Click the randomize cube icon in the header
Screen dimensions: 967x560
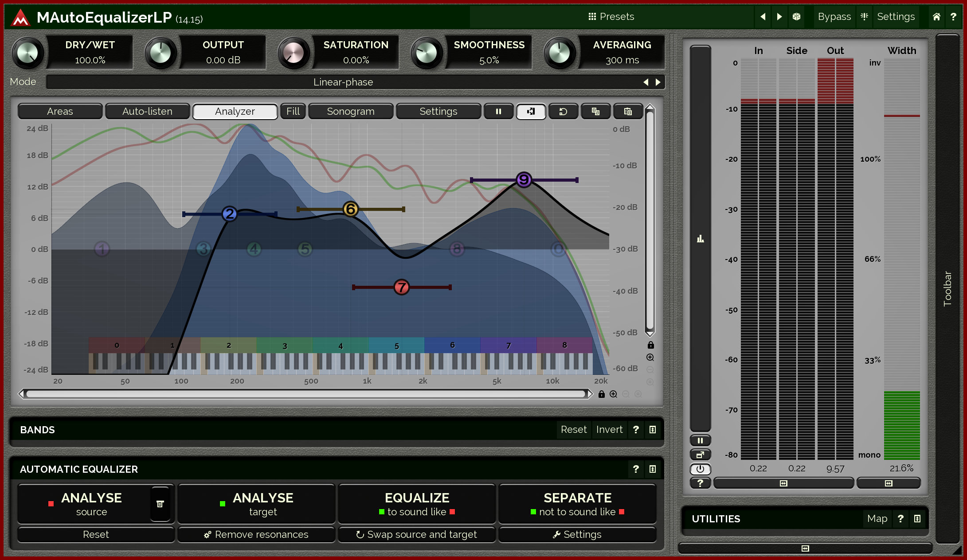click(796, 16)
